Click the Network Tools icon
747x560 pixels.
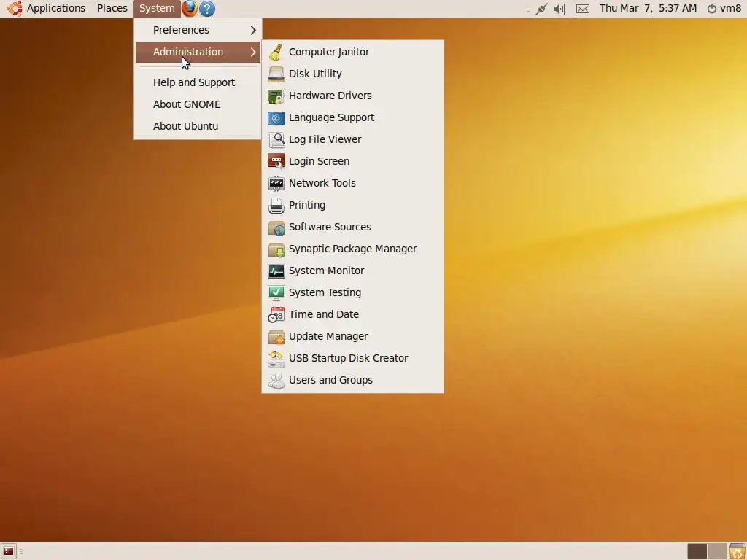276,183
